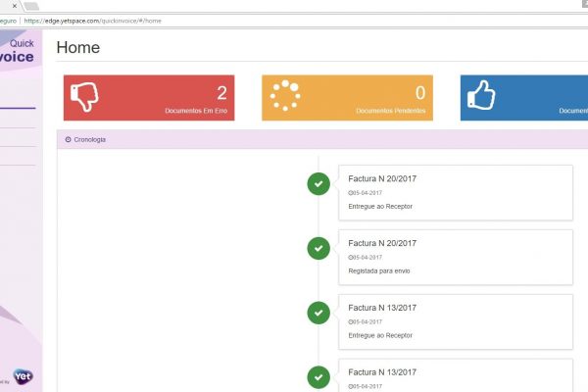Screen dimensions: 588x392
Task: Click the thumbs-down icon on the red card
Action: [x=83, y=96]
